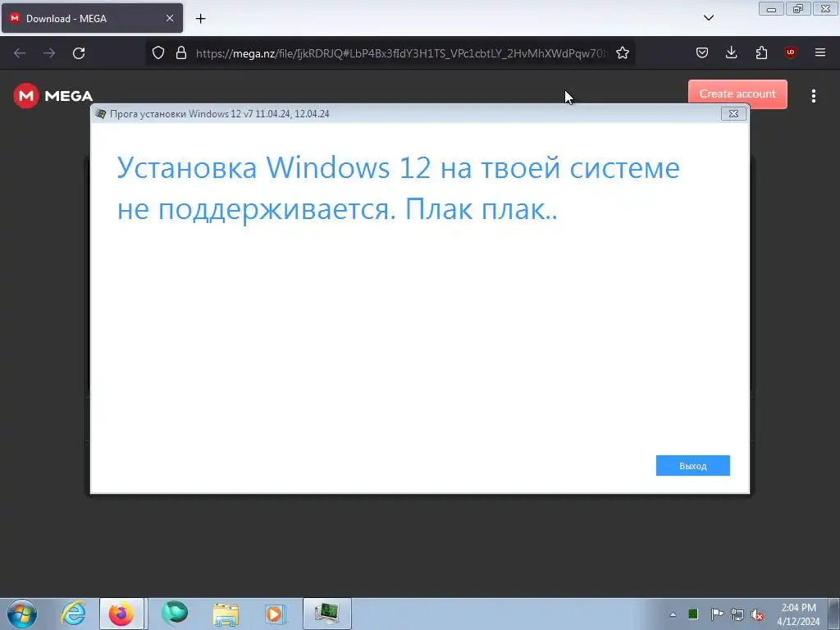840x630 pixels.
Task: Close the Download - MEGA tab
Action: coord(169,18)
